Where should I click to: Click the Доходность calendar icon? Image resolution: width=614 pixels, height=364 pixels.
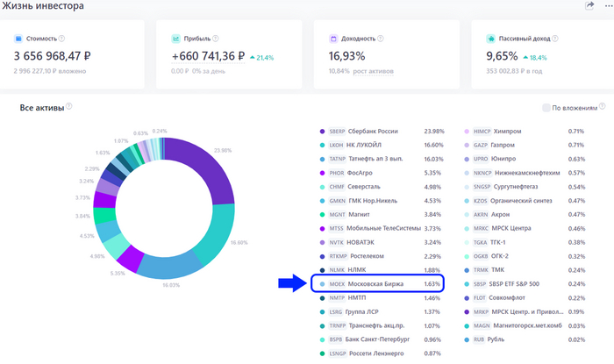(x=333, y=39)
